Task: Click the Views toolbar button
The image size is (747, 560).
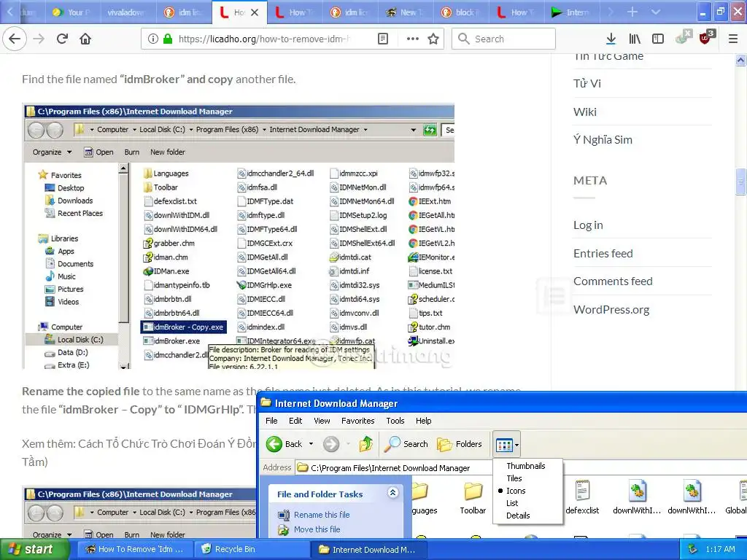Action: 507,445
